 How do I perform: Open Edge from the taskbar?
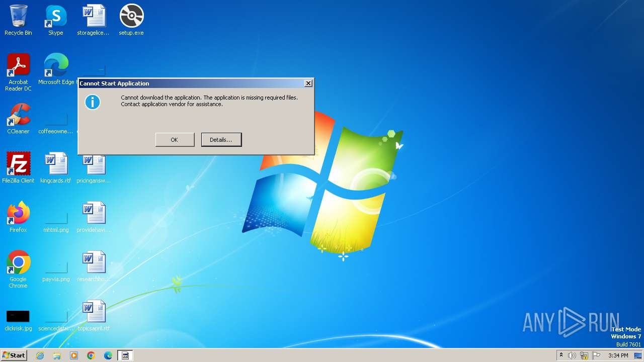coord(108,355)
